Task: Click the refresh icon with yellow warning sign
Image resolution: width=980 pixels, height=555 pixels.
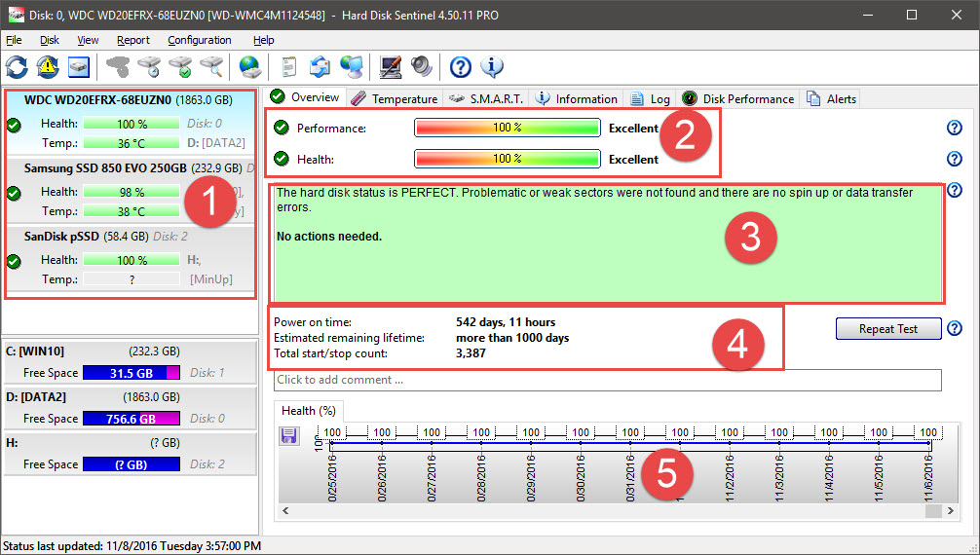Action: pyautogui.click(x=48, y=66)
